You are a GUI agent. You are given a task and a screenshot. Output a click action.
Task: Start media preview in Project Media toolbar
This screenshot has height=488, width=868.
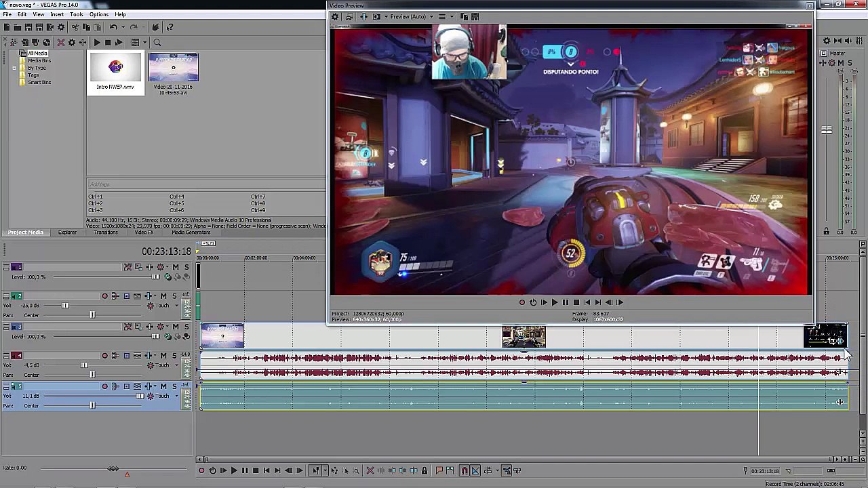click(97, 43)
